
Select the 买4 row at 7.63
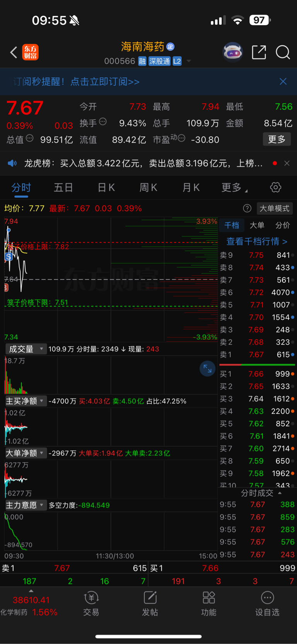click(257, 411)
